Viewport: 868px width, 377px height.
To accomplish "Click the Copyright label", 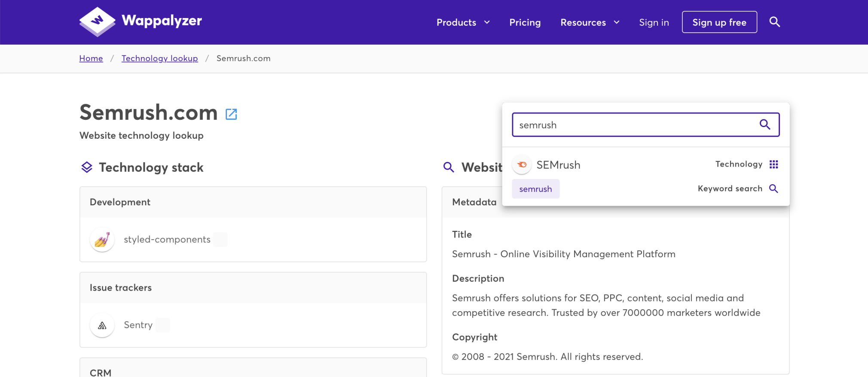I will pos(474,337).
